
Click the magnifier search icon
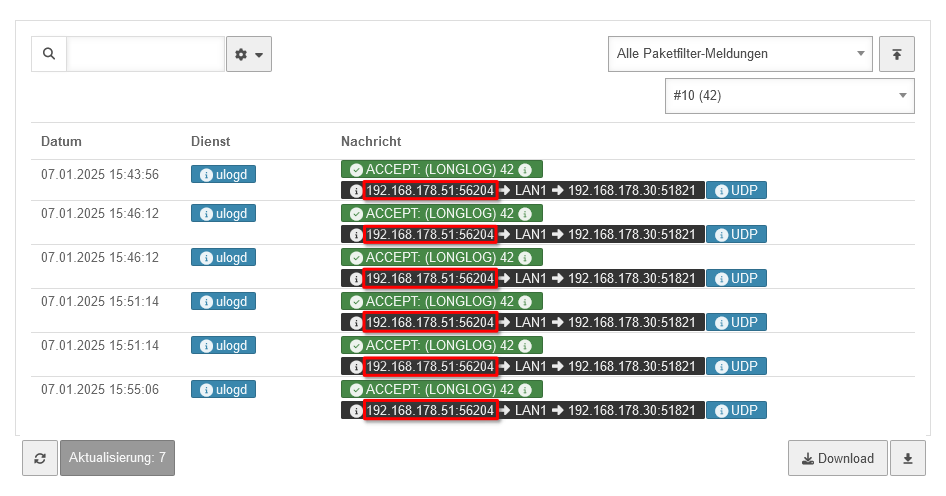(x=49, y=54)
